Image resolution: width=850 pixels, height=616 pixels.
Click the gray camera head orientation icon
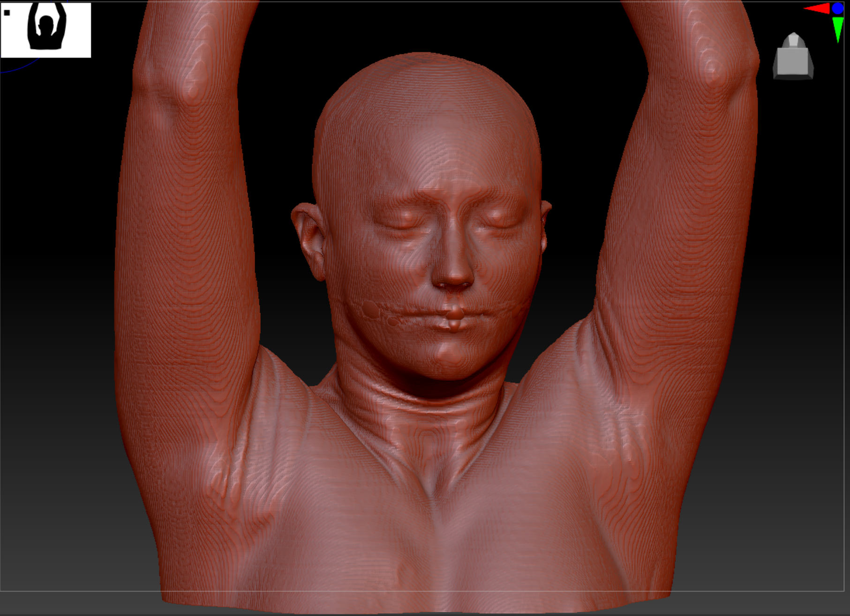click(x=793, y=56)
